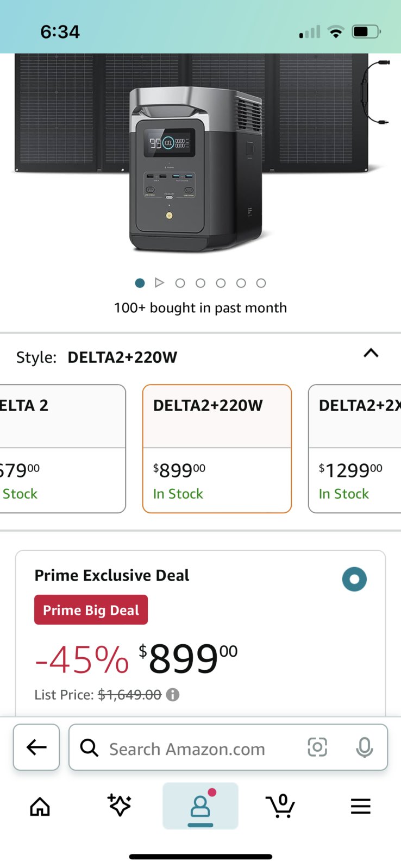Screen dimensions: 401x868
Task: Select the DELTA2+220W style option
Action: pyautogui.click(x=217, y=449)
